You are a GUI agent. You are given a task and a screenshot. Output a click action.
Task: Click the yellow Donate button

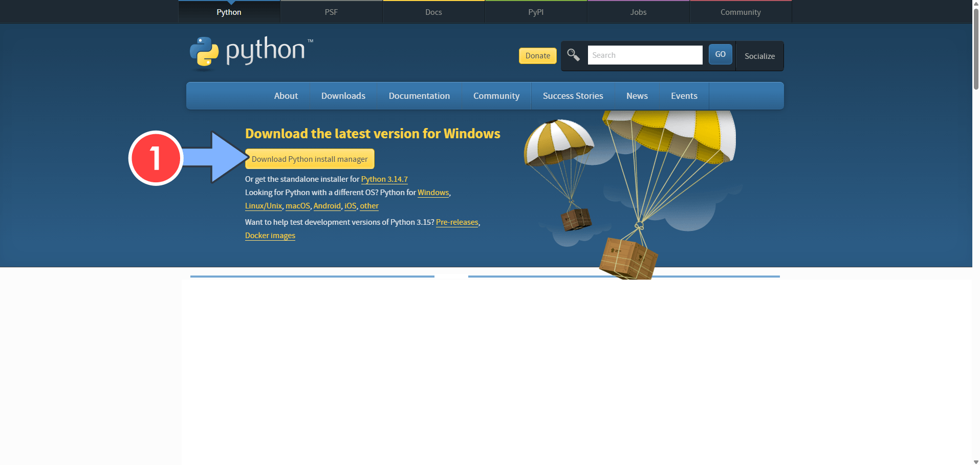(x=538, y=56)
